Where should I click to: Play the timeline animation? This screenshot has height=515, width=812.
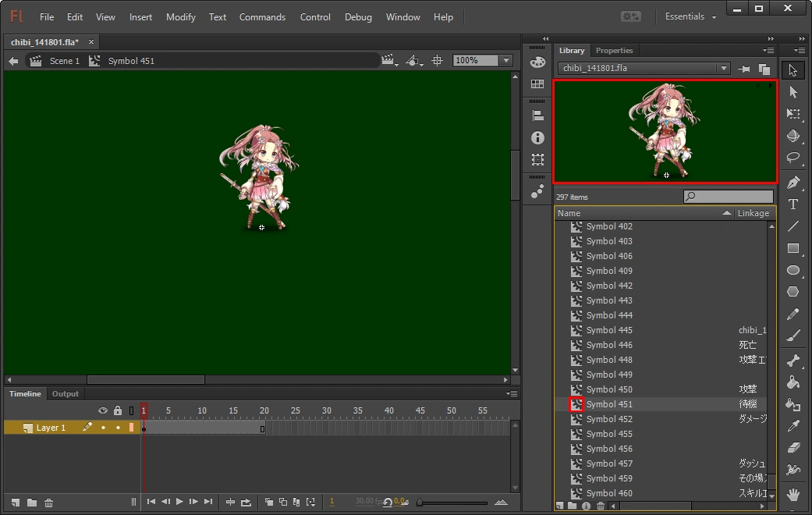pos(179,502)
